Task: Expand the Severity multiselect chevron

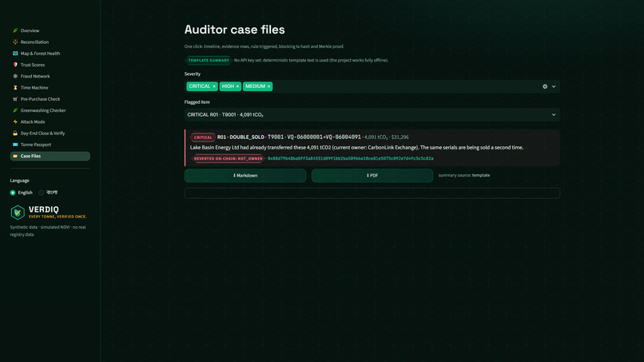Action: 554,86
